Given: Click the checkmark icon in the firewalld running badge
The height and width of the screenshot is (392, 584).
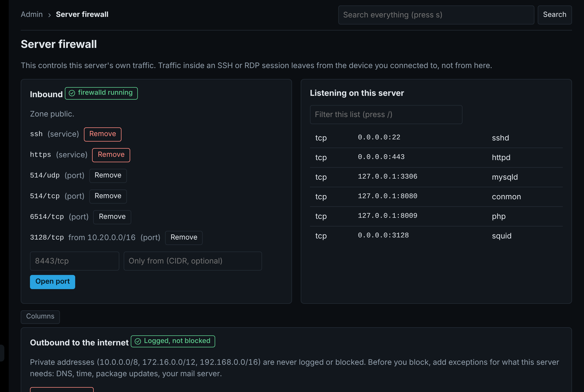Looking at the screenshot, I should [72, 93].
